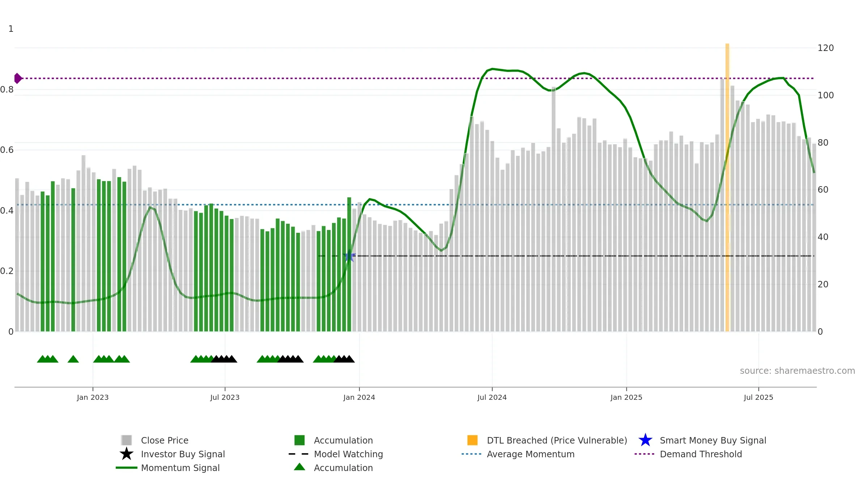This screenshot has height=488, width=868.
Task: Click the 0.2 value on left axis
Action: (7, 271)
